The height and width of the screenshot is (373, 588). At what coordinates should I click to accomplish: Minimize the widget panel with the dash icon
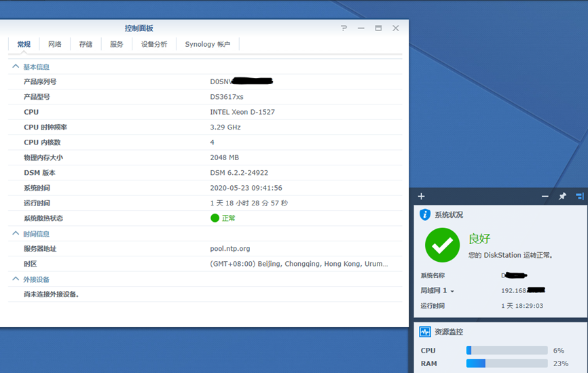[545, 197]
